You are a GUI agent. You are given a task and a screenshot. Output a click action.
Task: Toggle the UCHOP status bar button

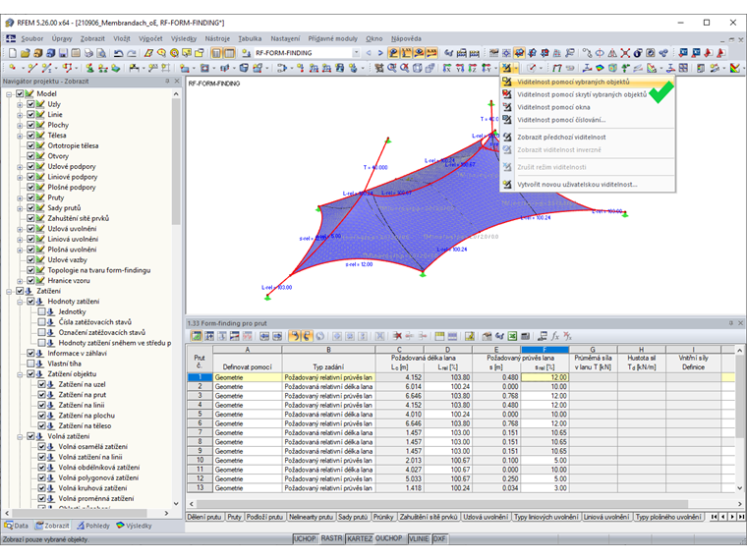tap(305, 538)
